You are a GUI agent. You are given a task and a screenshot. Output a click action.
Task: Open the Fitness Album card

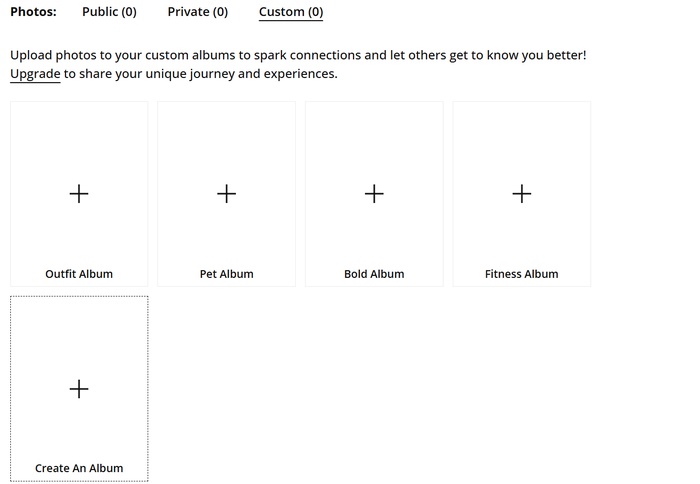coord(521,194)
